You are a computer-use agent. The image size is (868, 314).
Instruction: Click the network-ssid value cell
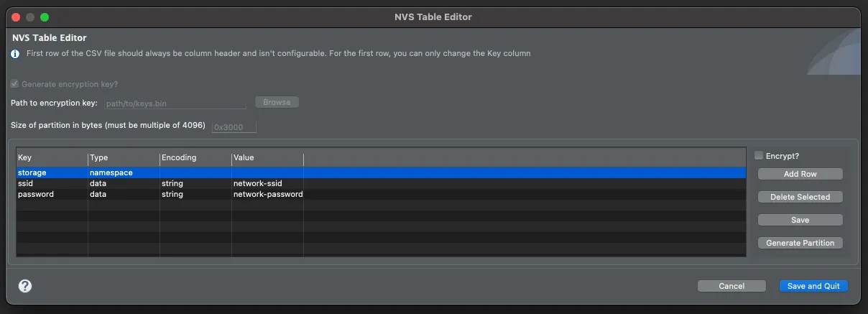pyautogui.click(x=267, y=184)
